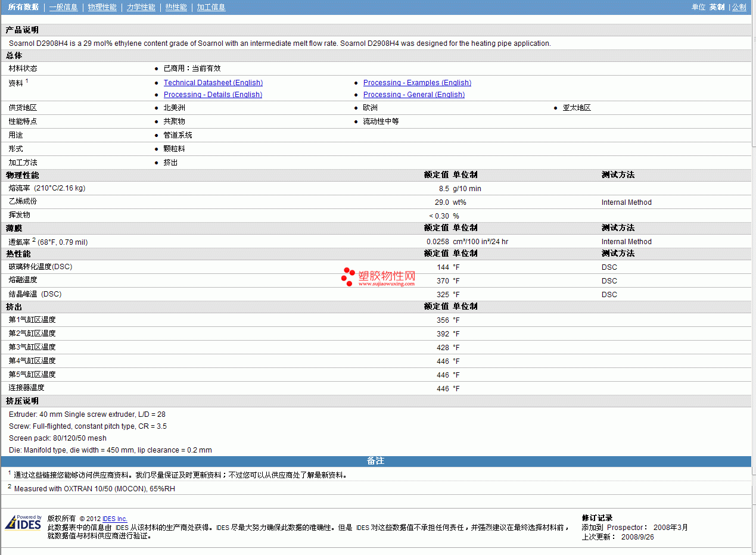This screenshot has width=756, height=555.
Task: Switch to the 加工信息 tab
Action: [x=211, y=7]
